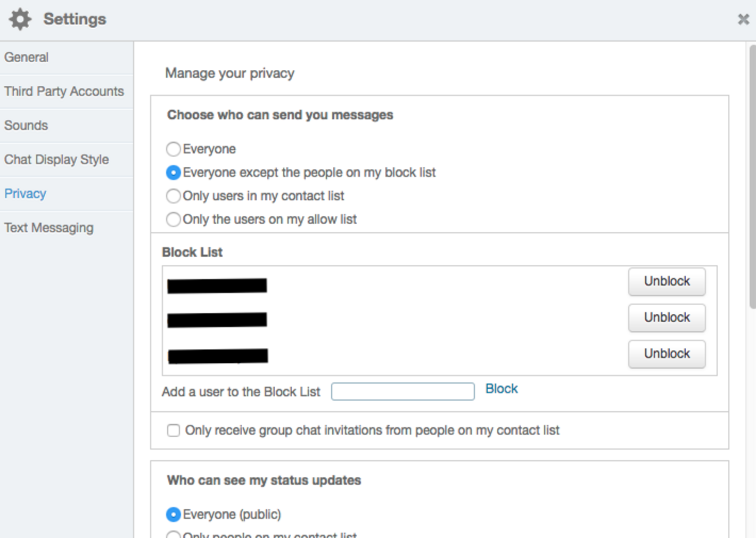Open the Sounds settings section
The height and width of the screenshot is (538, 756).
[26, 125]
